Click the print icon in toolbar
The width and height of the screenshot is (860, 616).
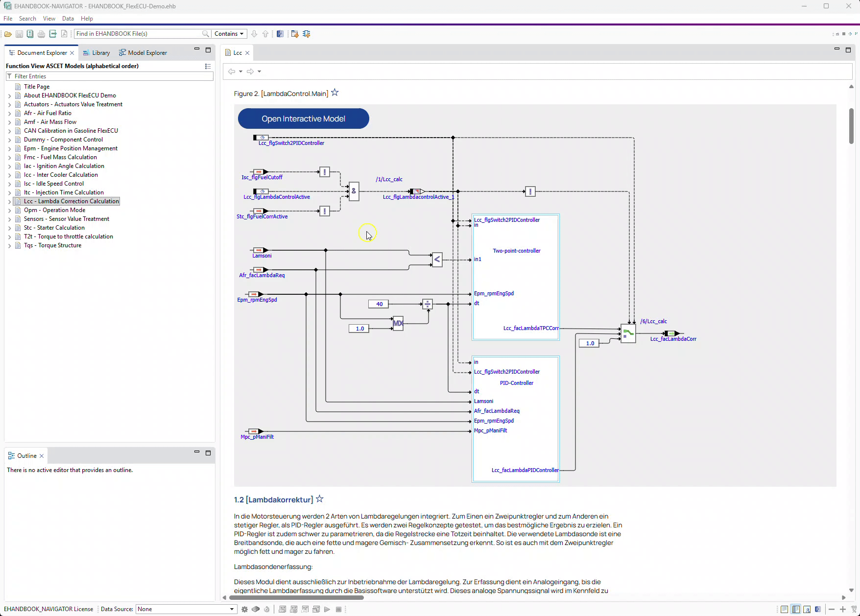click(41, 34)
